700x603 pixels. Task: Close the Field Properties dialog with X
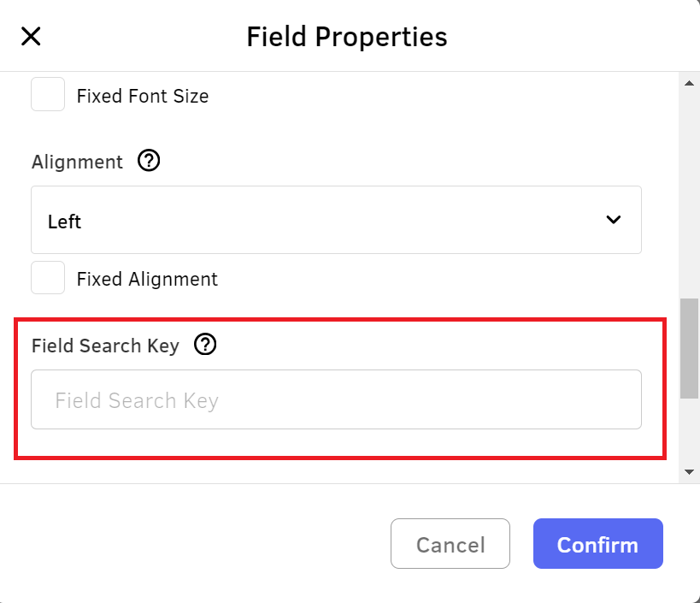(31, 36)
